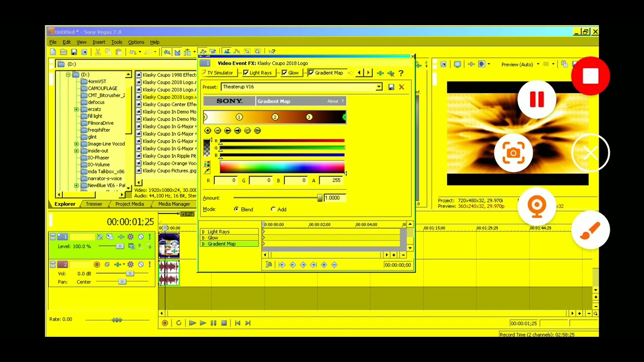Play from start in the transport bar

click(x=192, y=323)
